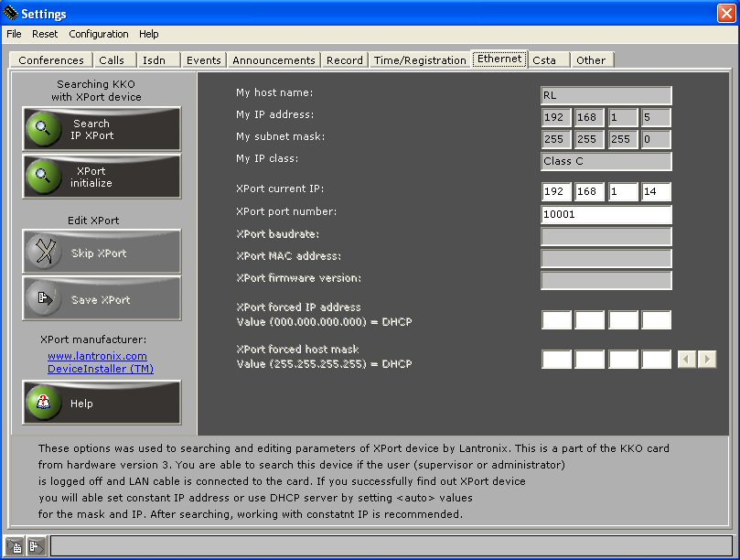Switch to the Other tab
The height and width of the screenshot is (560, 740).
tap(591, 60)
